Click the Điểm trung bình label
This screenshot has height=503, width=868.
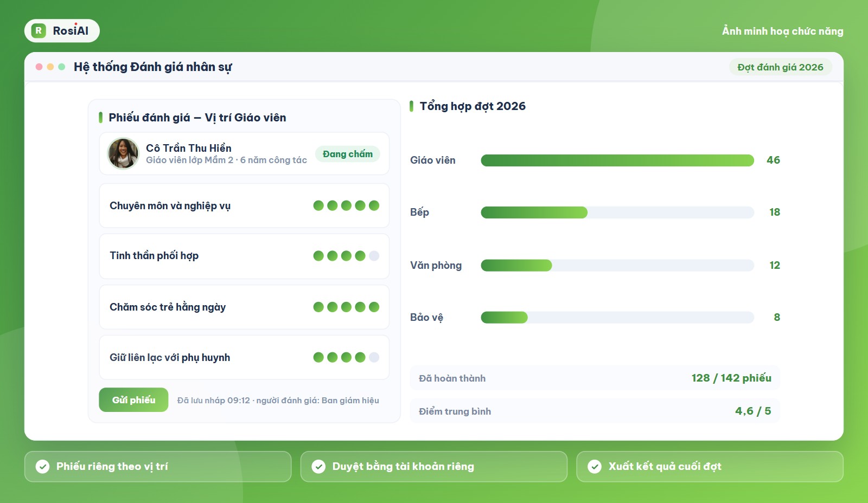[455, 411]
